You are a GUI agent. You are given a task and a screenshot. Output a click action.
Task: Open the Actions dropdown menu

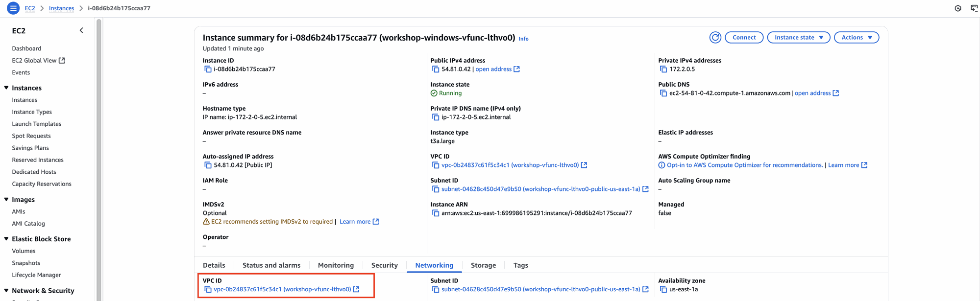click(x=856, y=38)
